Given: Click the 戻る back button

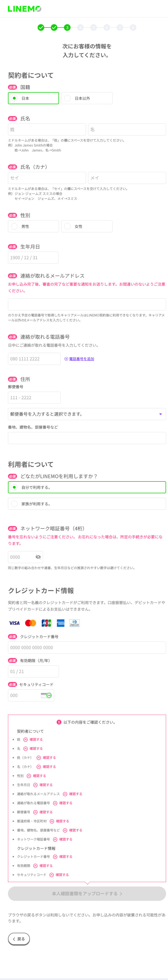Looking at the screenshot, I should 19,938.
